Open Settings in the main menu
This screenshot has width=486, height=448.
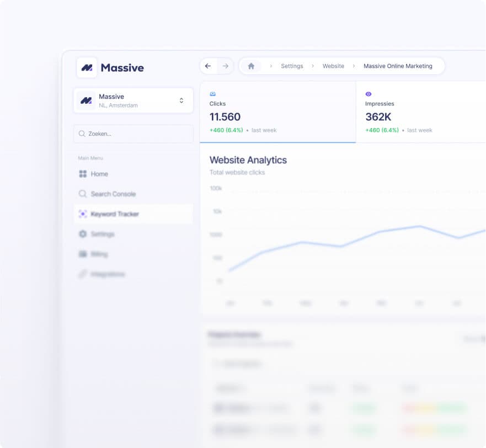coord(133,234)
